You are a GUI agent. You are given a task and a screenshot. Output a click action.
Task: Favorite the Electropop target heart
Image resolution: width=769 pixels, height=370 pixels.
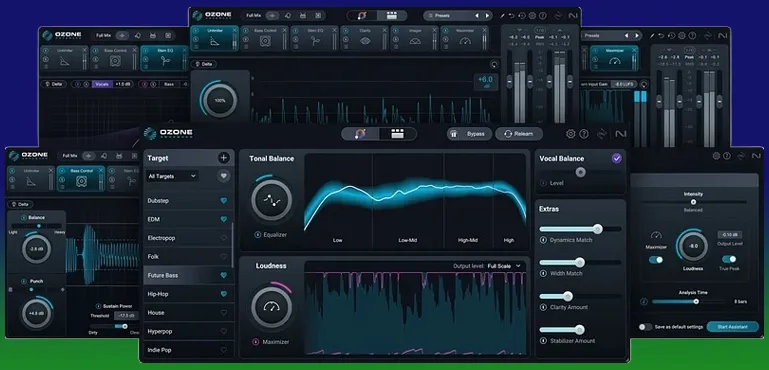tap(224, 238)
